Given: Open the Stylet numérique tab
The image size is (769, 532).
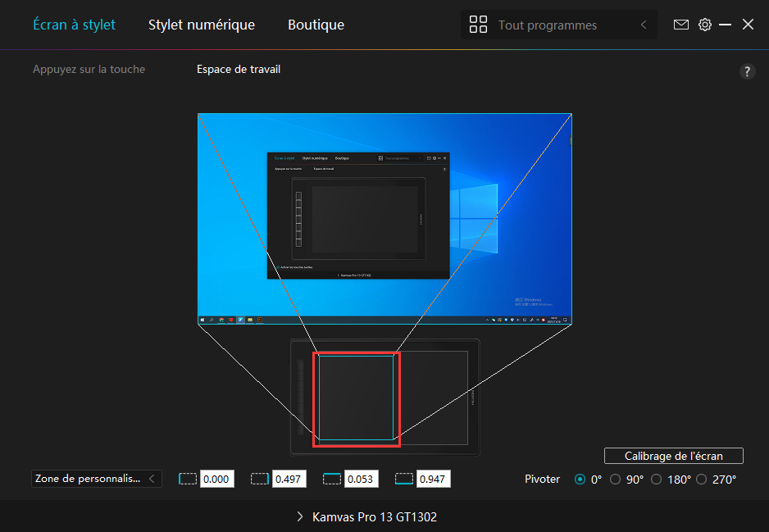Looking at the screenshot, I should (202, 25).
